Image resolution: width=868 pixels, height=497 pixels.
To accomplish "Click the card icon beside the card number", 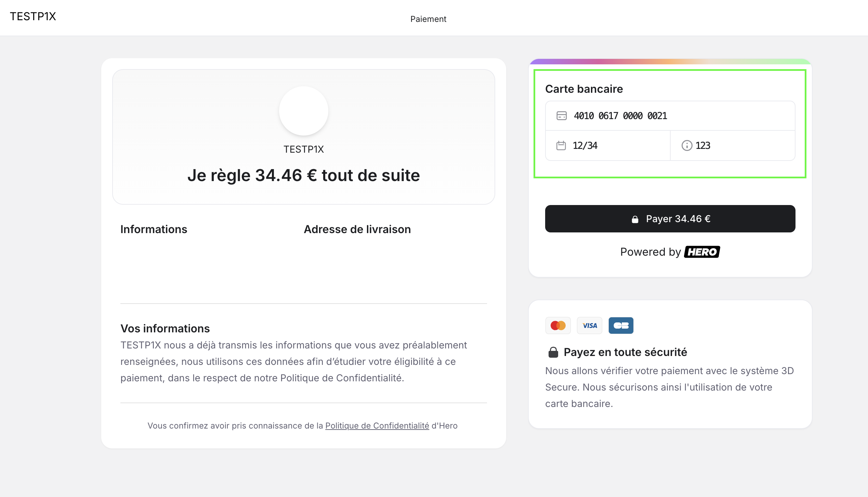I will pyautogui.click(x=562, y=116).
